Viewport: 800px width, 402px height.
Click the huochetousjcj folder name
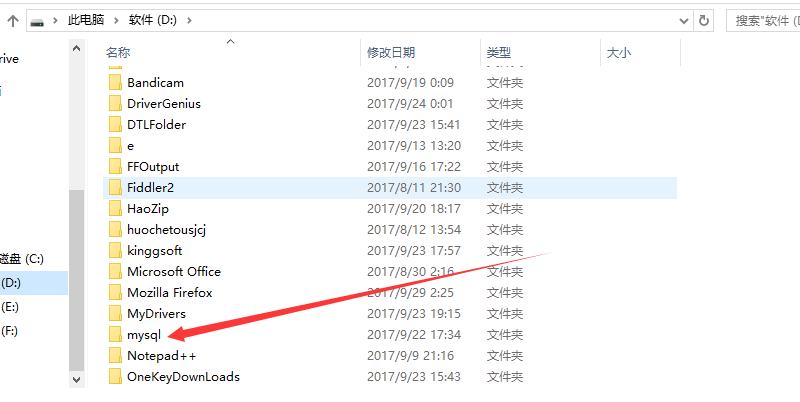click(x=166, y=230)
